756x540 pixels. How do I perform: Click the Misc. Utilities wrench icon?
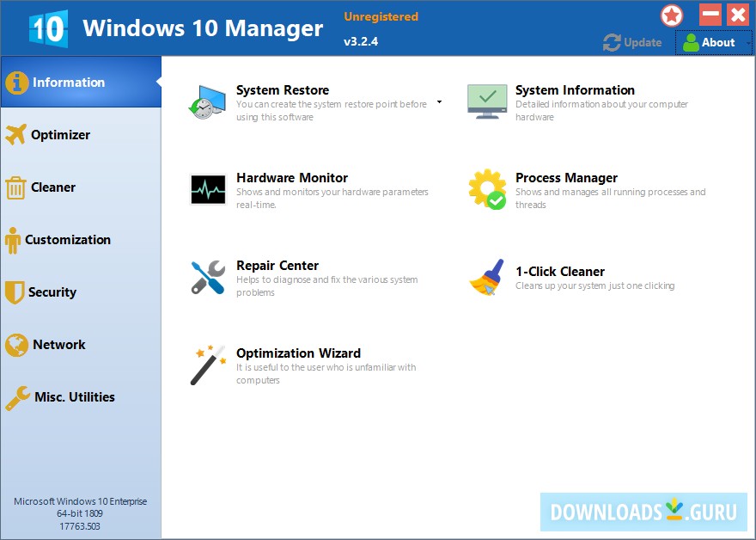click(19, 396)
